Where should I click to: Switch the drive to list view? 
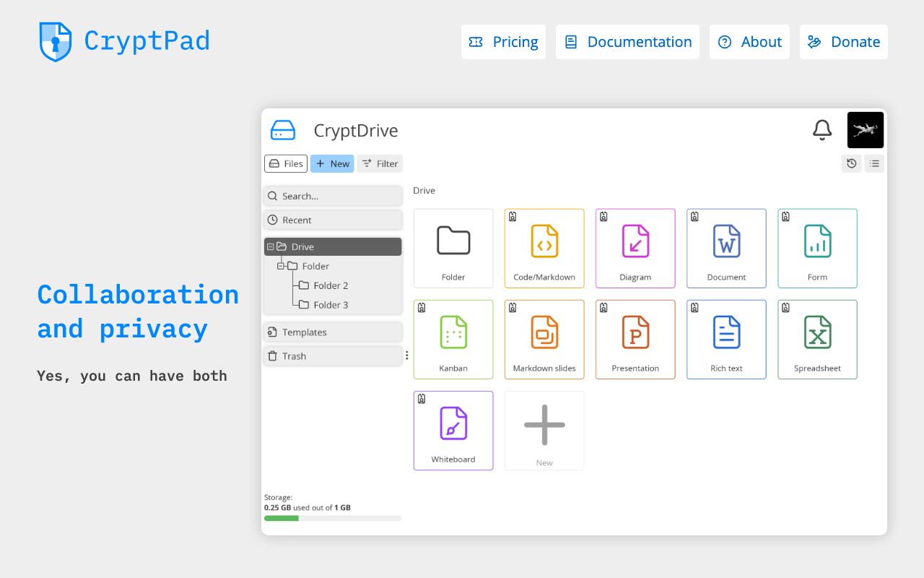pos(874,163)
